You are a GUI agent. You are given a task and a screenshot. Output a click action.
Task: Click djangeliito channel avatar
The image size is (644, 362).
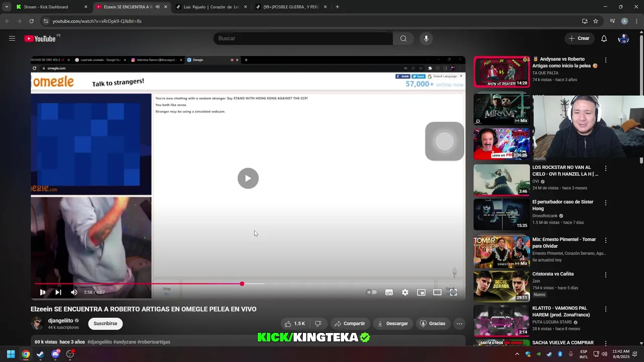[37, 323]
